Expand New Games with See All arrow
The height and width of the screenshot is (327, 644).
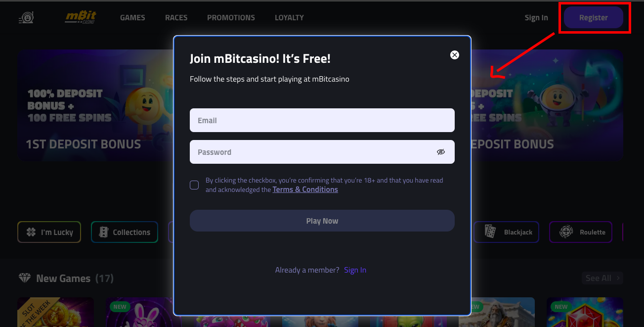[x=602, y=278]
